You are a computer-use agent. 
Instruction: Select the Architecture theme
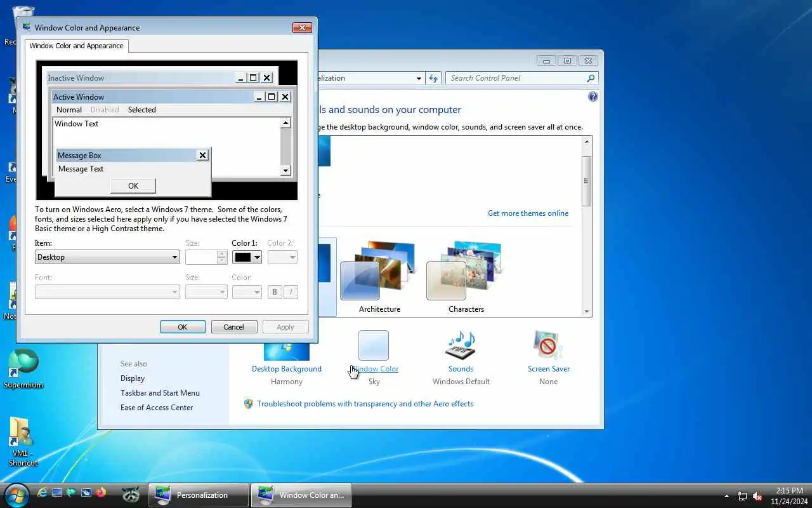click(x=379, y=276)
